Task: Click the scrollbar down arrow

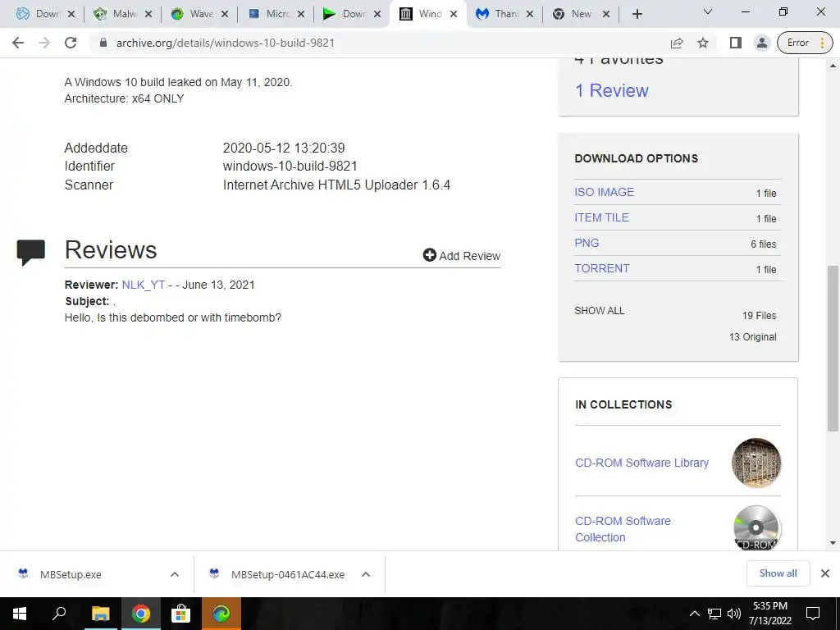Action: click(x=833, y=543)
